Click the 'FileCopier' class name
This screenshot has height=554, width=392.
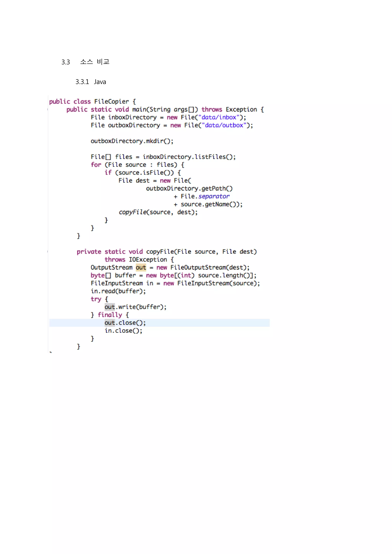tap(111, 102)
